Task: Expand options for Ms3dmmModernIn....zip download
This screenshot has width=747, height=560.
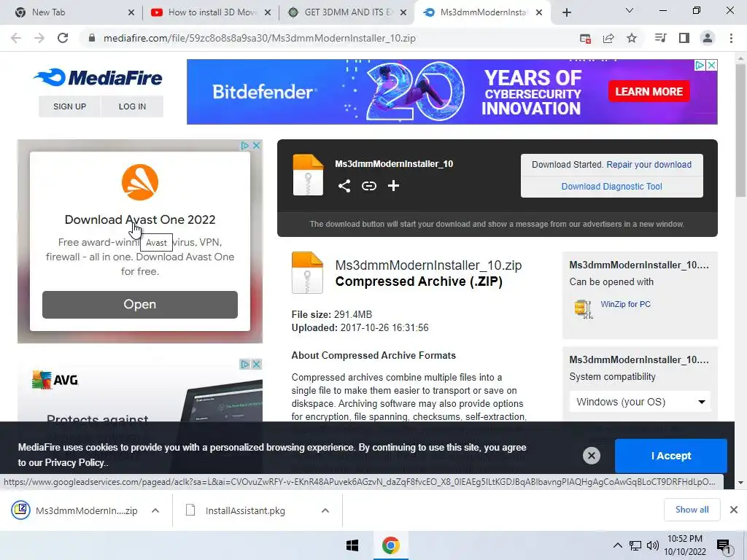Action: coord(155,510)
